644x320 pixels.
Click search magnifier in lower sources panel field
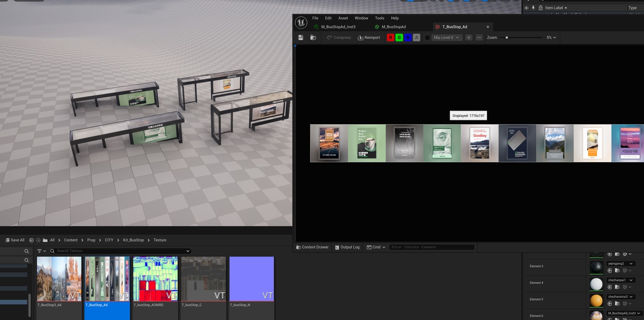point(26,260)
